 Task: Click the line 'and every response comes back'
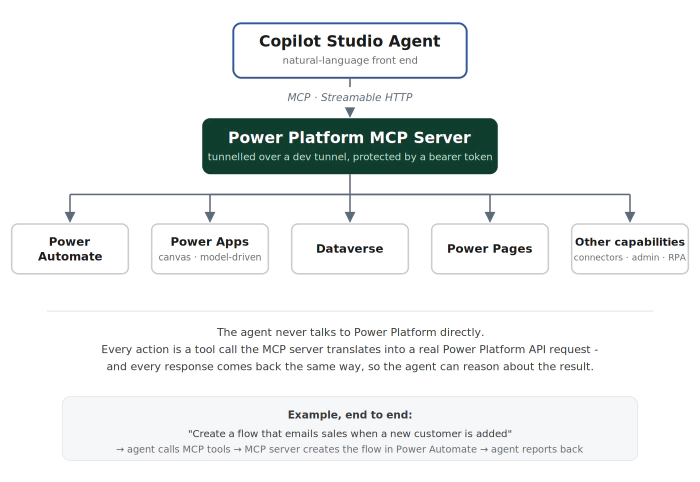(x=350, y=366)
